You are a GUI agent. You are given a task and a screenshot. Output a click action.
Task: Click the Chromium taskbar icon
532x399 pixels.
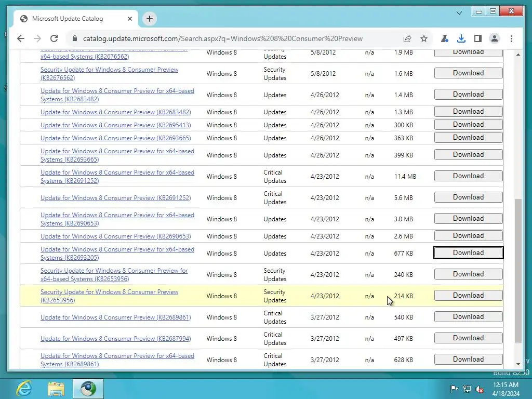pos(88,389)
